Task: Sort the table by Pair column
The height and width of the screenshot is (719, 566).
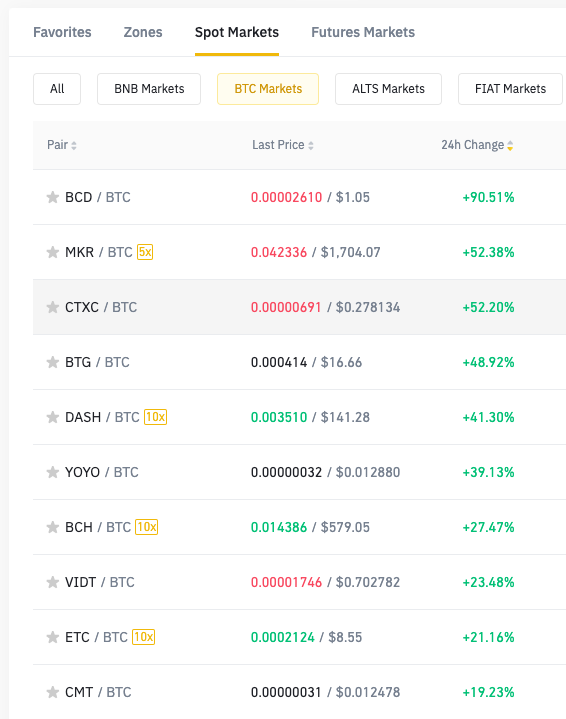Action: pos(61,145)
